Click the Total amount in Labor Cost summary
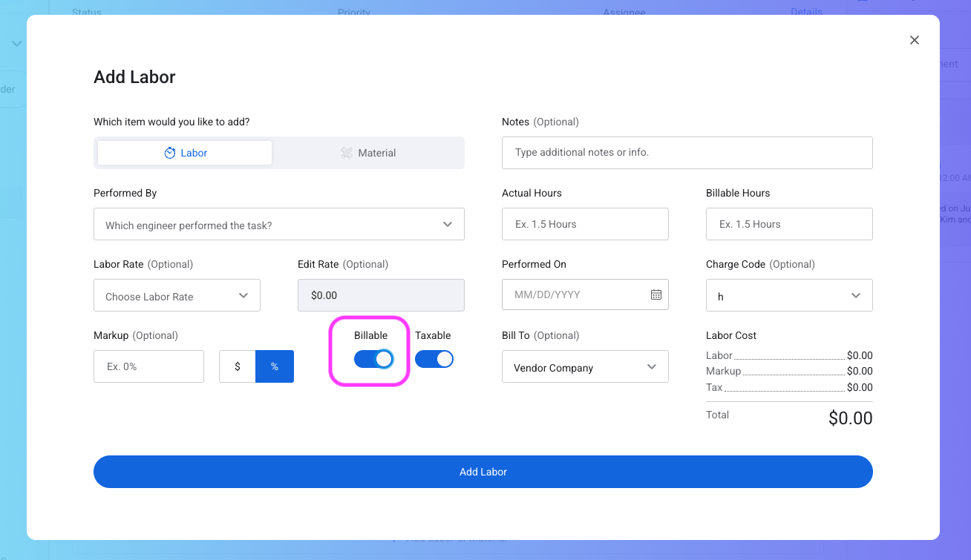Viewport: 971px width, 560px height. point(850,418)
